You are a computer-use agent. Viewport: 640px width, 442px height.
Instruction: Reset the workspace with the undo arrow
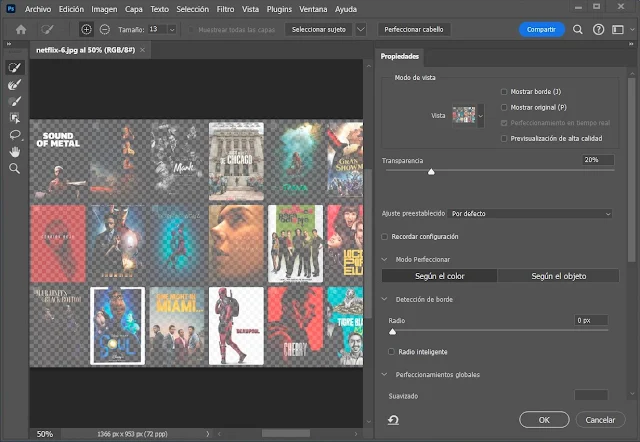tap(393, 420)
